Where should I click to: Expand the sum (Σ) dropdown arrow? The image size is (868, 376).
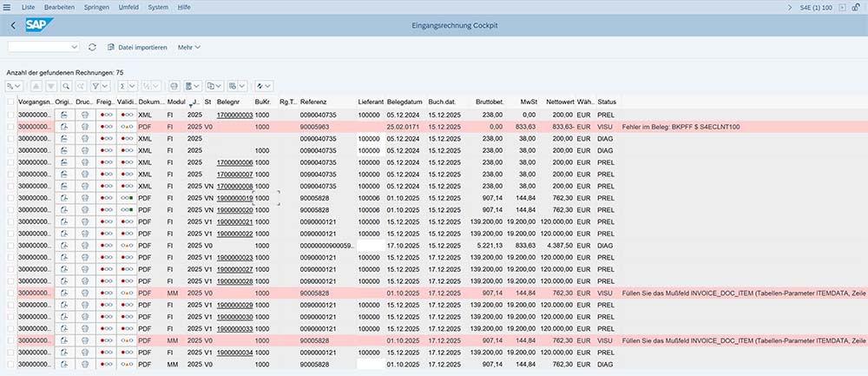tap(134, 86)
